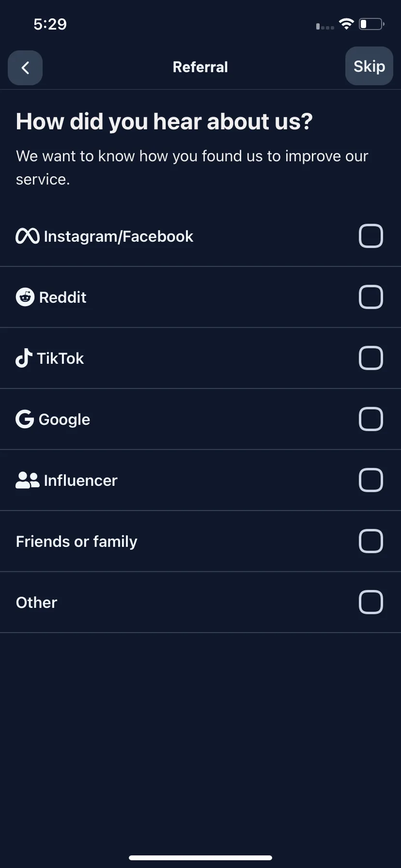Click the Reddit alien icon
401x868 pixels.
pos(25,297)
